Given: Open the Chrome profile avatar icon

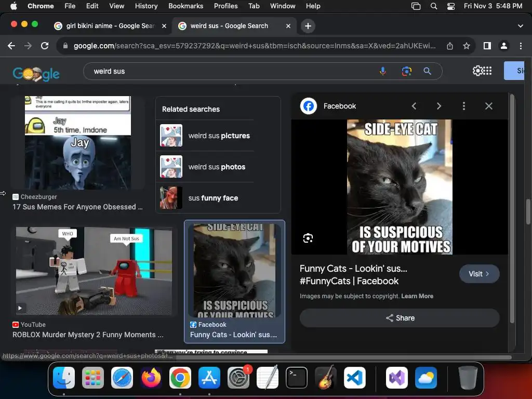Looking at the screenshot, I should tap(504, 46).
